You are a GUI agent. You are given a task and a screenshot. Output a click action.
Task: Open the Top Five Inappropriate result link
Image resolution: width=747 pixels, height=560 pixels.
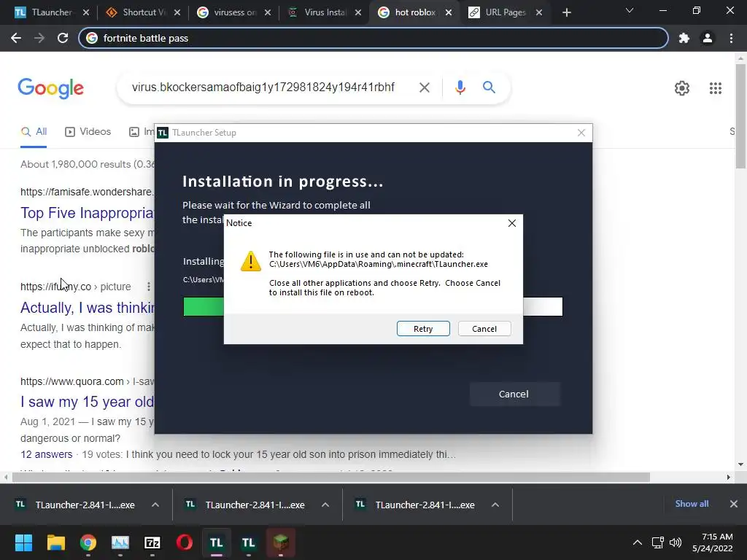click(88, 213)
